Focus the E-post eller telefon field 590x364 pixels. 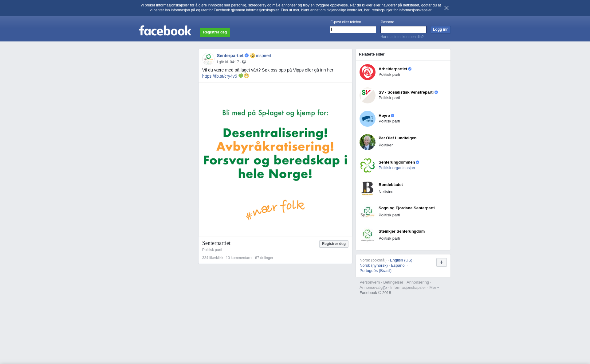pos(353,30)
